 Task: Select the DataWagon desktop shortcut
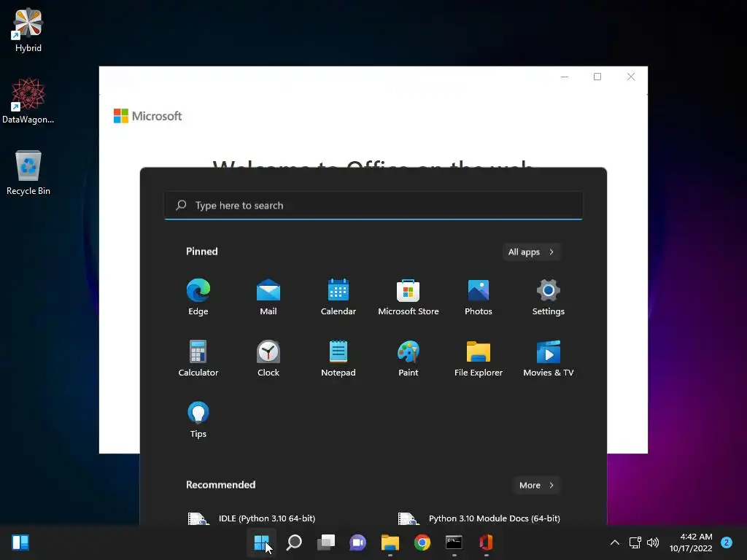28,101
